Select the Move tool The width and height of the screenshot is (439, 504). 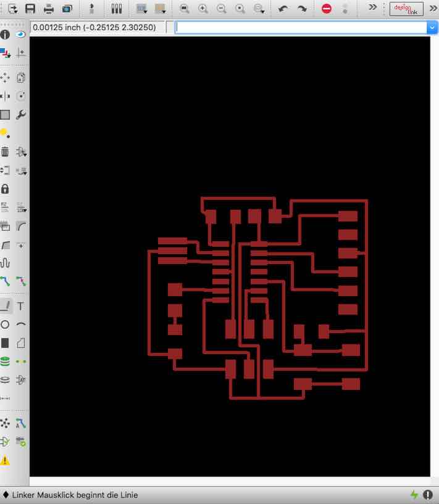[x=5, y=78]
